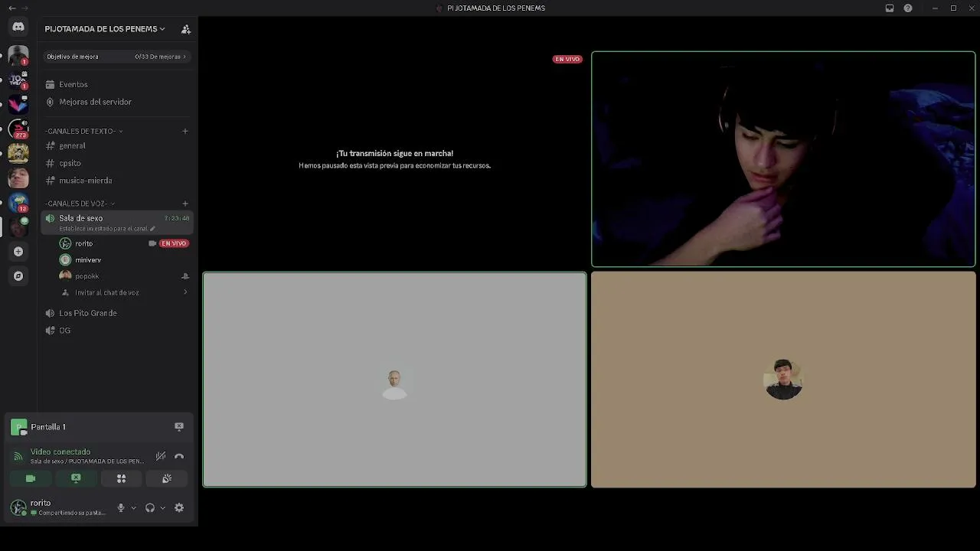
Task: Open the activities launcher icon
Action: pyautogui.click(x=121, y=478)
